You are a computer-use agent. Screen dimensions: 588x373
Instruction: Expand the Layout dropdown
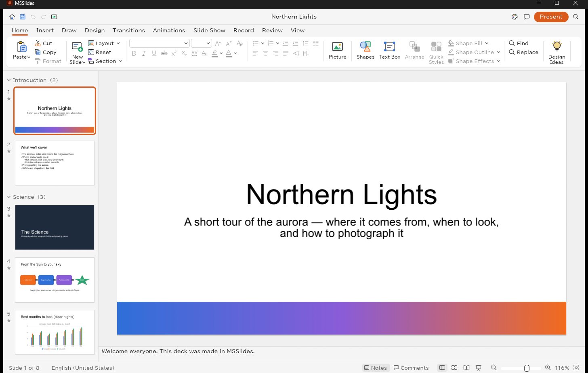pyautogui.click(x=118, y=43)
